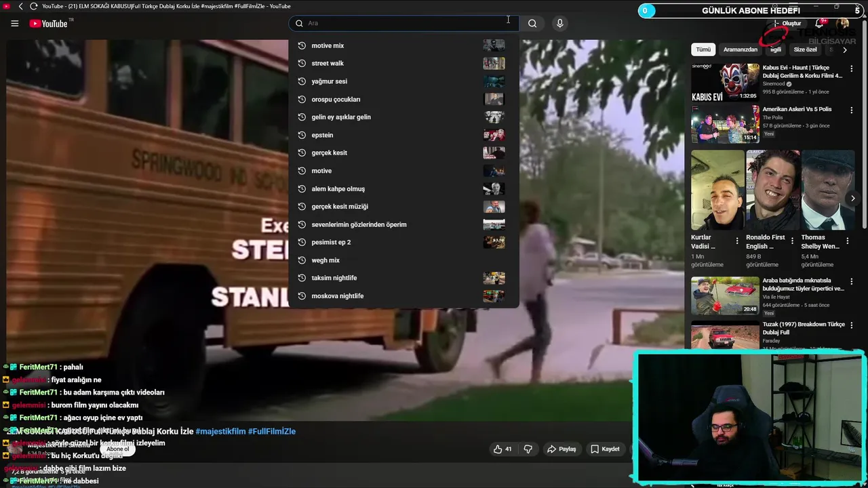Select the Tümü filter chip
Image resolution: width=868 pixels, height=488 pixels.
tap(703, 49)
